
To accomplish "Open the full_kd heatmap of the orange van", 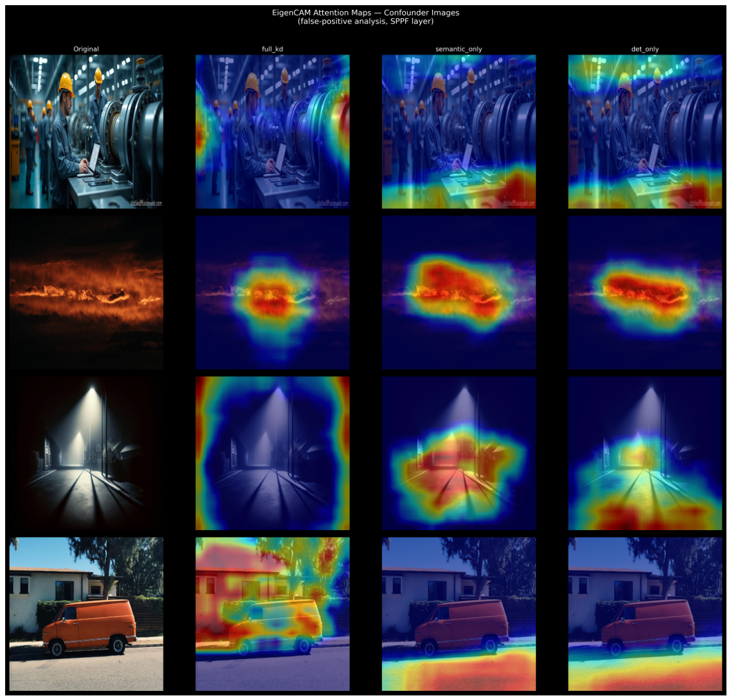I will pos(273,614).
